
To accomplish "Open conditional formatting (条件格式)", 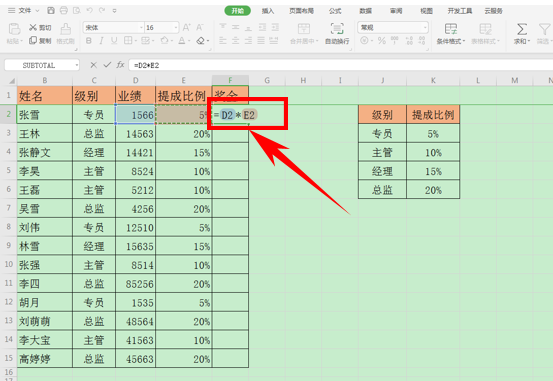I will pos(451,34).
